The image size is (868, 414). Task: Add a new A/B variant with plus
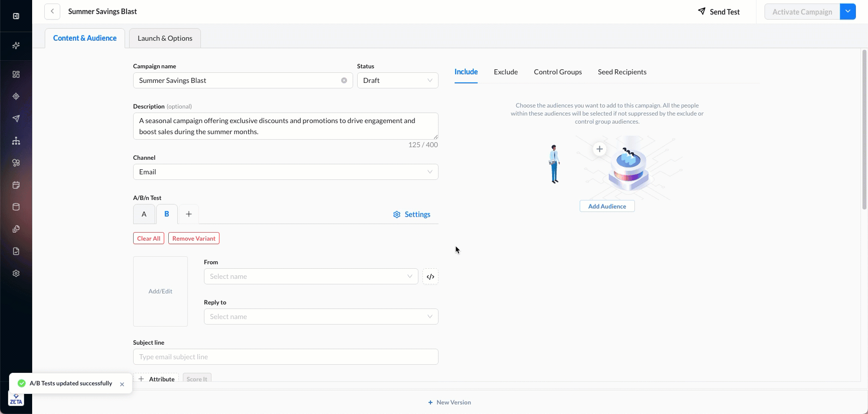pyautogui.click(x=189, y=214)
